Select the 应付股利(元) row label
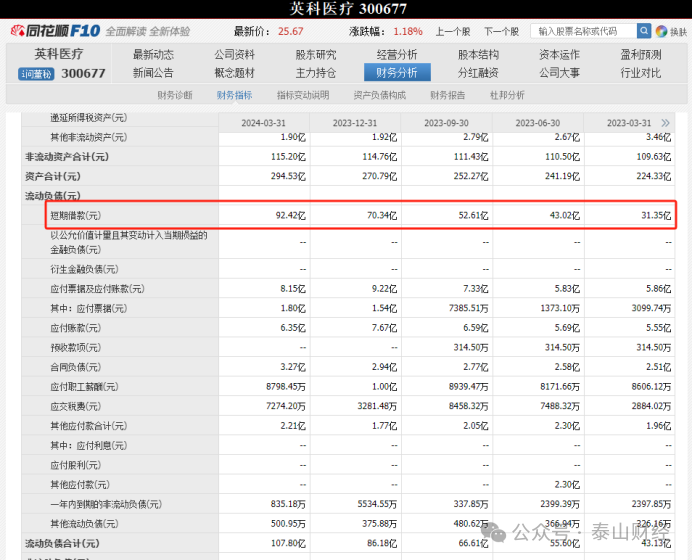This screenshot has height=560, width=692. click(75, 465)
